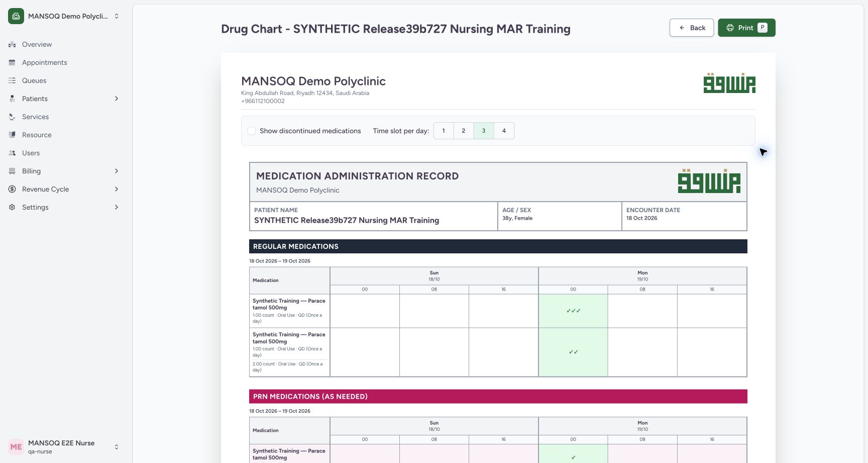Go to Queues page

pyautogui.click(x=34, y=80)
